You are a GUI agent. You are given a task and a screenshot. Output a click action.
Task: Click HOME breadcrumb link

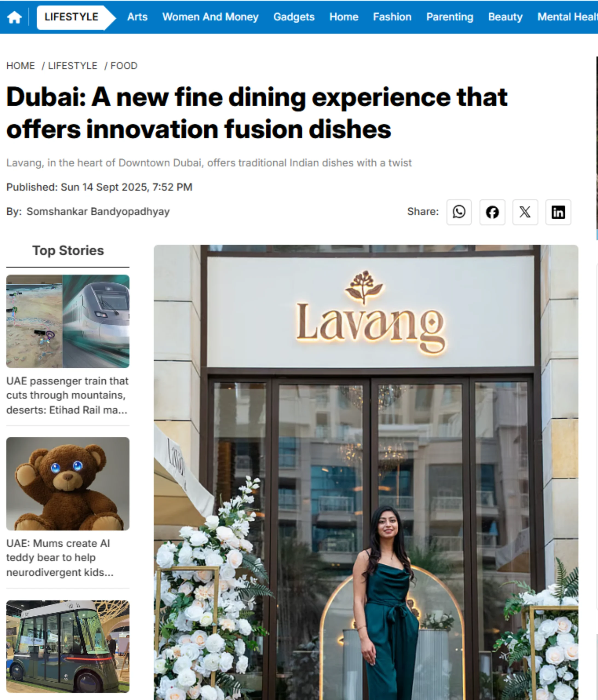click(x=21, y=66)
